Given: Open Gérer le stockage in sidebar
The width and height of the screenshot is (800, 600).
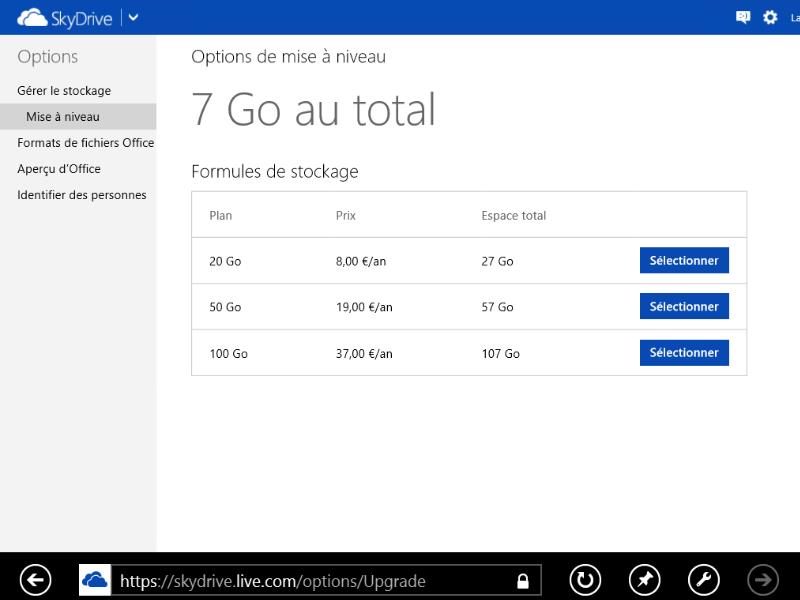Looking at the screenshot, I should [64, 91].
